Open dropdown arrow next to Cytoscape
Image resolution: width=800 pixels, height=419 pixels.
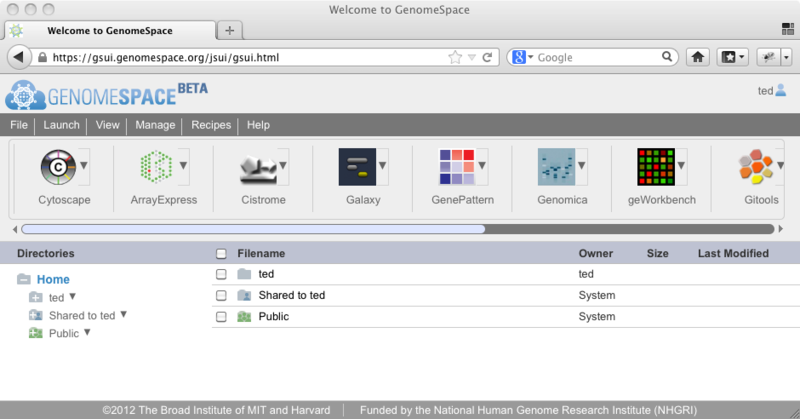pyautogui.click(x=84, y=166)
